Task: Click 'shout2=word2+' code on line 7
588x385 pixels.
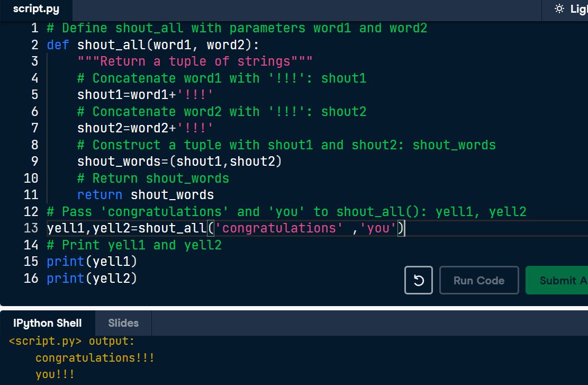Action: (126, 128)
